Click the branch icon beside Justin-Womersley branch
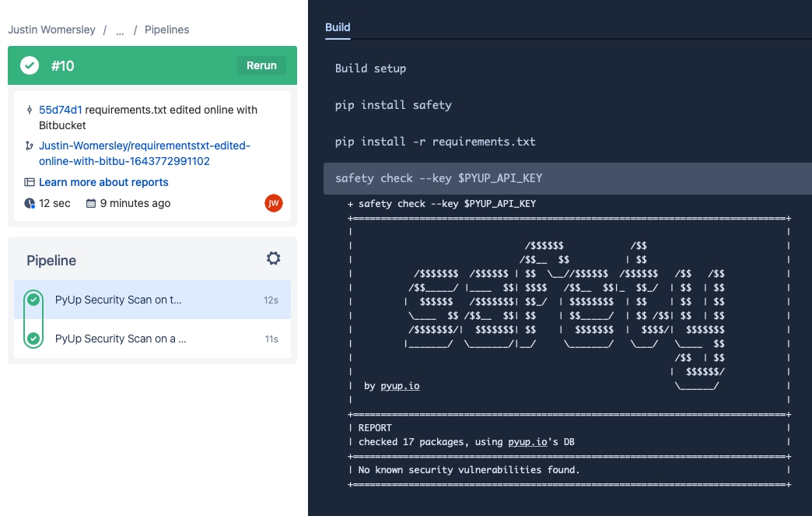812x516 pixels. 30,146
